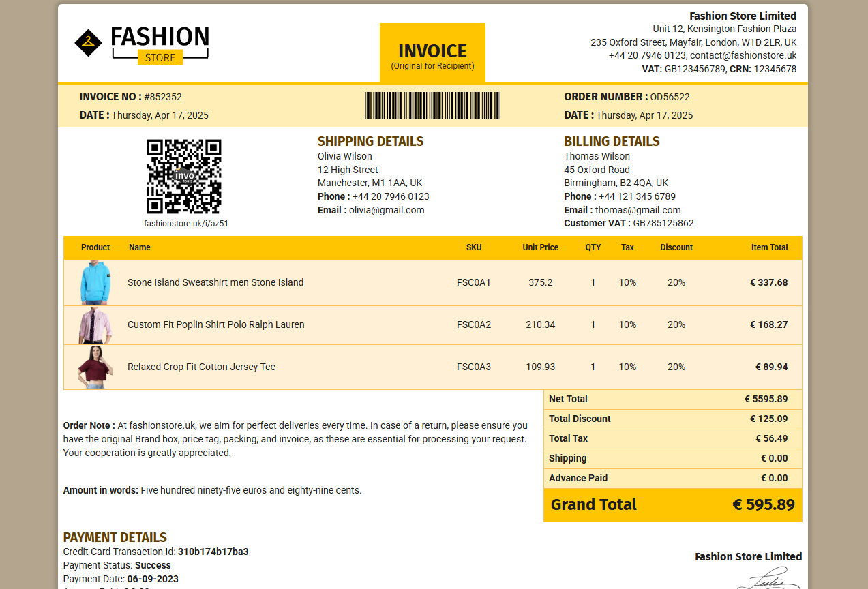868x589 pixels.
Task: Open the Poplin Shirt Polo product thumbnail
Action: click(x=94, y=324)
